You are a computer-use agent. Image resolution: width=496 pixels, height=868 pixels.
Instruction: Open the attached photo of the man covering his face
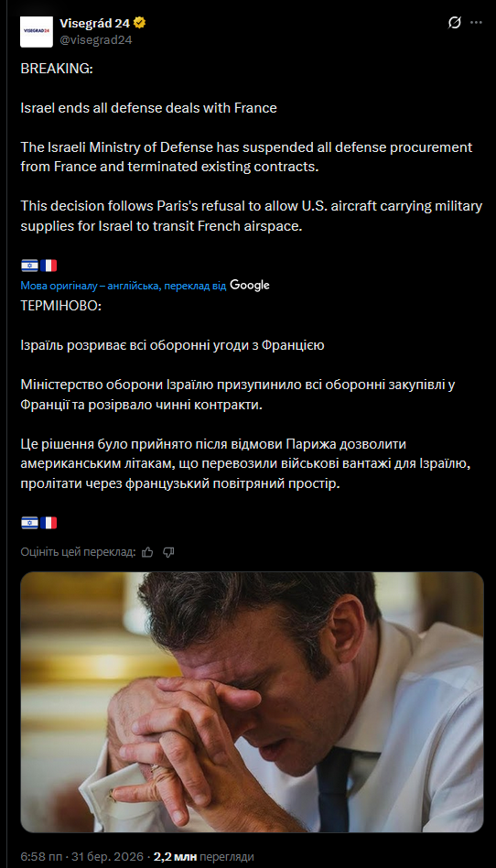point(252,702)
